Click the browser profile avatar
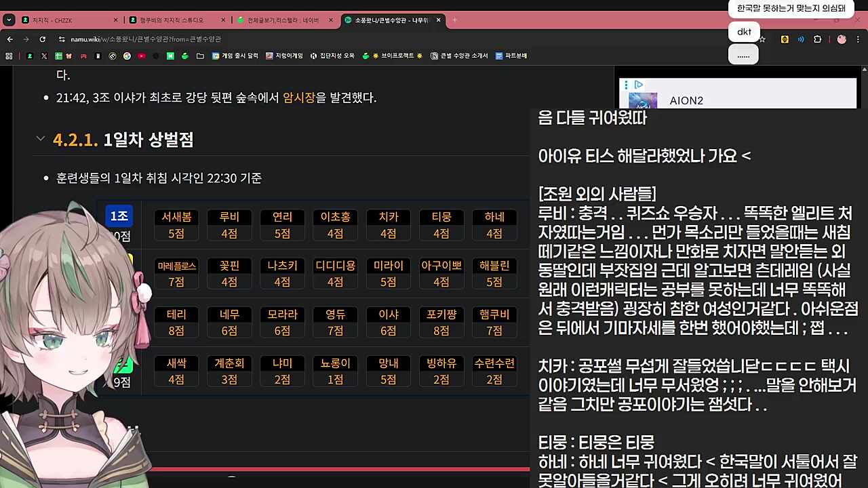 [841, 39]
